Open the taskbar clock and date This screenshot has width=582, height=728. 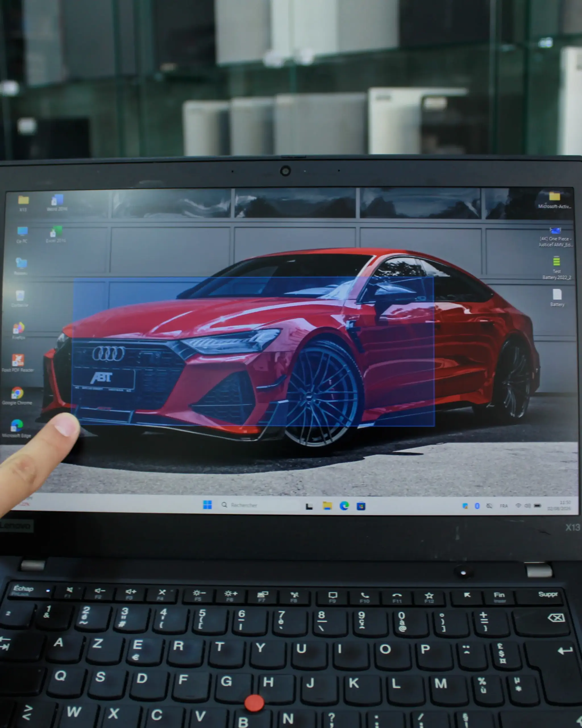click(x=559, y=506)
